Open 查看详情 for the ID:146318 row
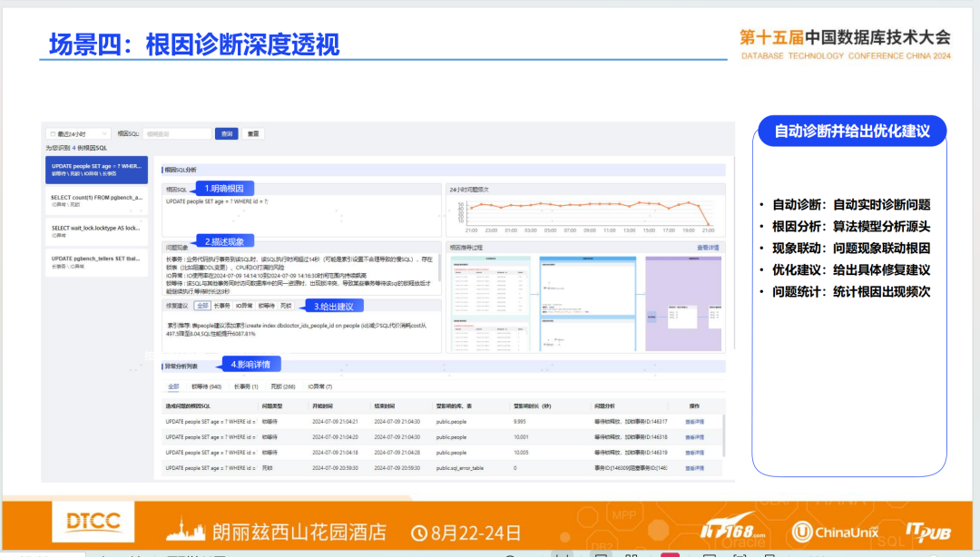The height and width of the screenshot is (557, 980). [x=694, y=437]
